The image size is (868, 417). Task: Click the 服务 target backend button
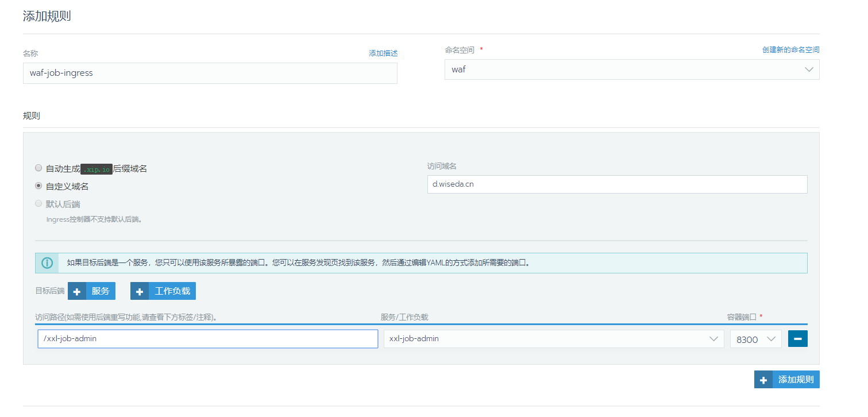(x=100, y=291)
